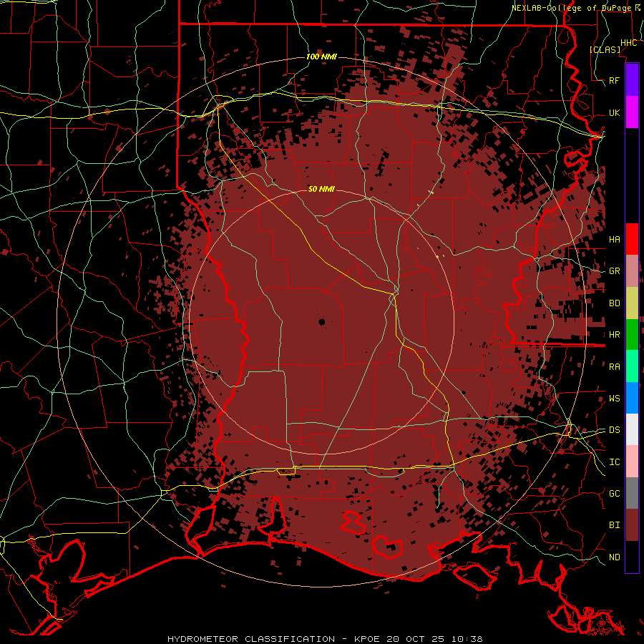The image size is (644, 644).
Task: Click the "HHC" product label
Action: coord(628,43)
